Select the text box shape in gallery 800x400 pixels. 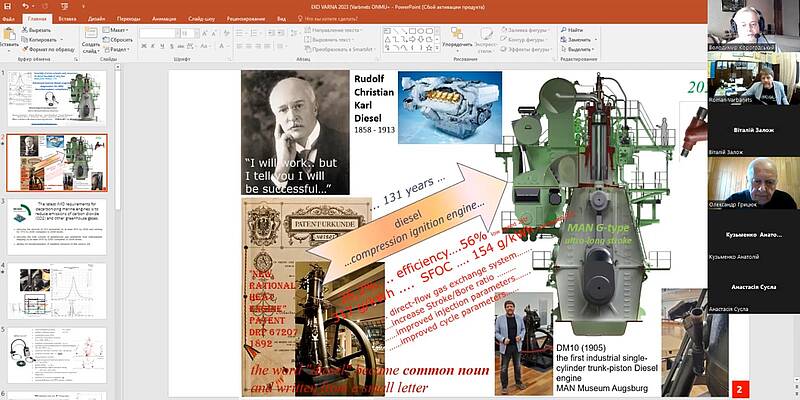[387, 31]
